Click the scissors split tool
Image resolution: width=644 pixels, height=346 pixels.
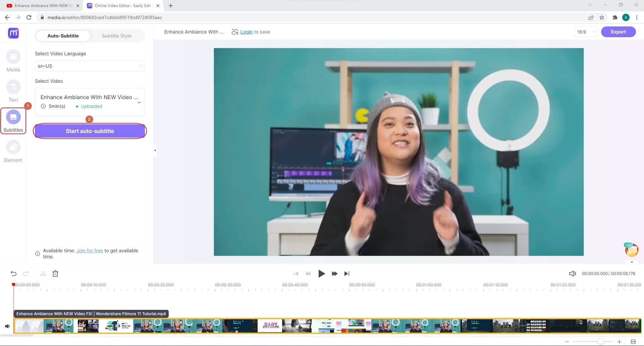tap(43, 274)
